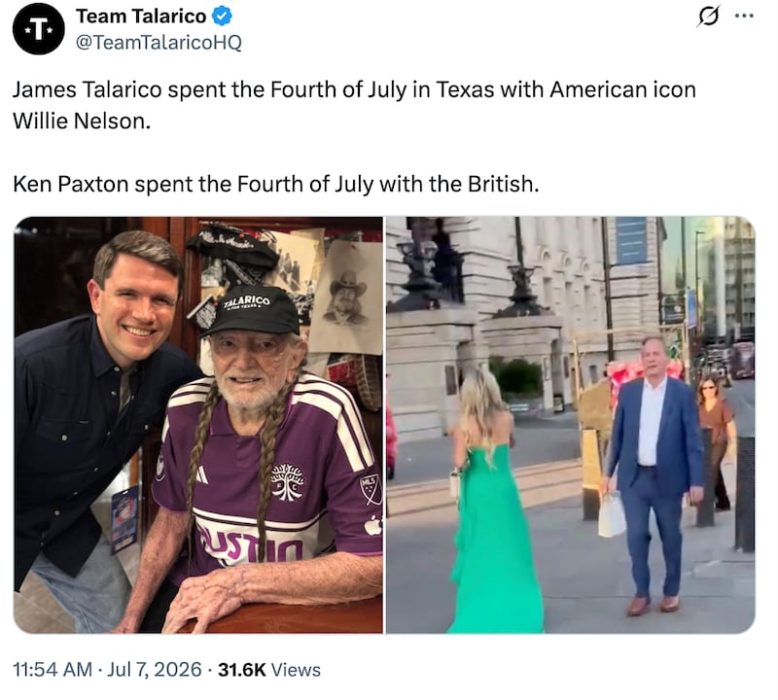The height and width of the screenshot is (700, 778).
Task: Open the Grok slashed-circle icon
Action: (708, 17)
